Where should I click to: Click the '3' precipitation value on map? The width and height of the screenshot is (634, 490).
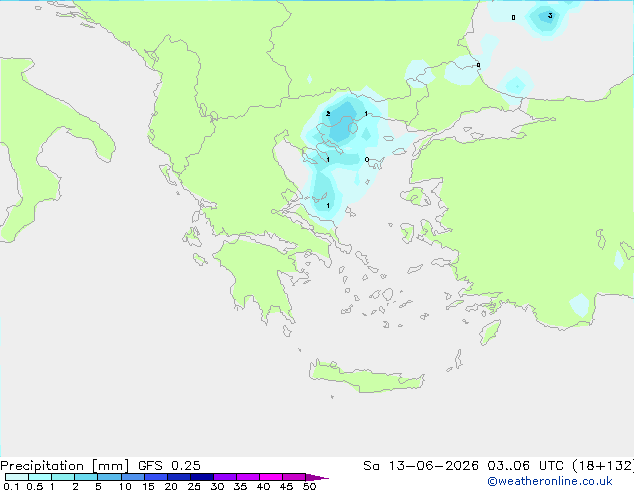(550, 16)
